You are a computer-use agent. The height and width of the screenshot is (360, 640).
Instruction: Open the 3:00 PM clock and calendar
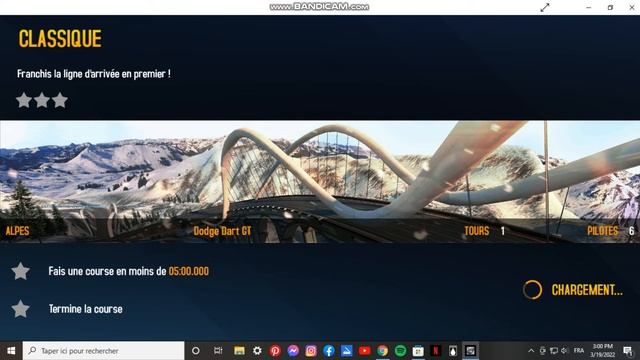602,351
